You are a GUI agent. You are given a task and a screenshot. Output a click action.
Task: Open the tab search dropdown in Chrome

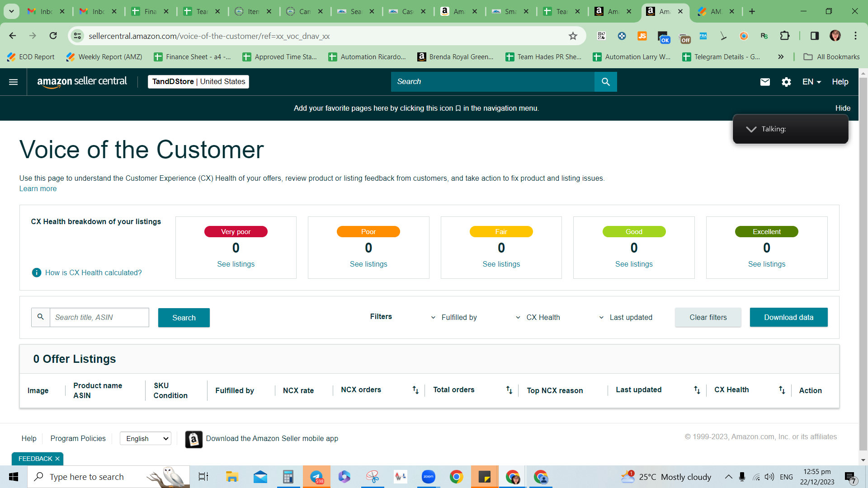coord(11,11)
